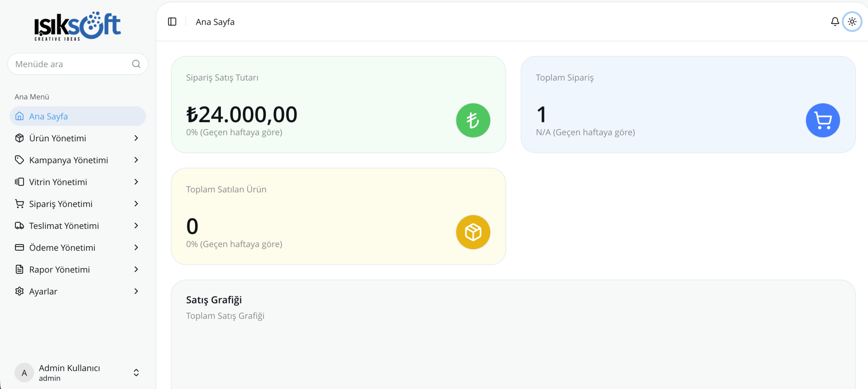The height and width of the screenshot is (389, 868).
Task: Click the Vitrin Yönetimi entry
Action: coord(58,182)
